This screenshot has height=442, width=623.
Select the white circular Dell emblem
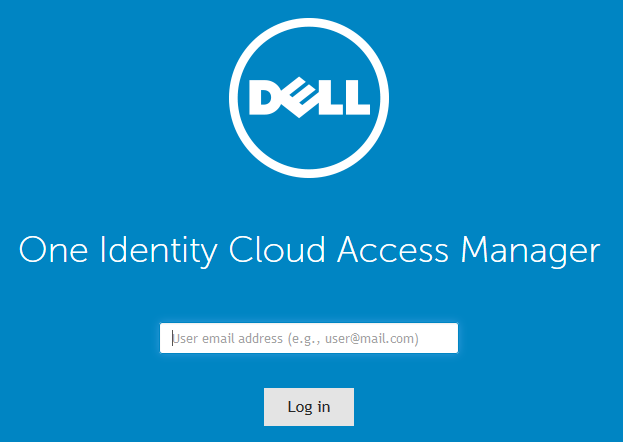309,98
